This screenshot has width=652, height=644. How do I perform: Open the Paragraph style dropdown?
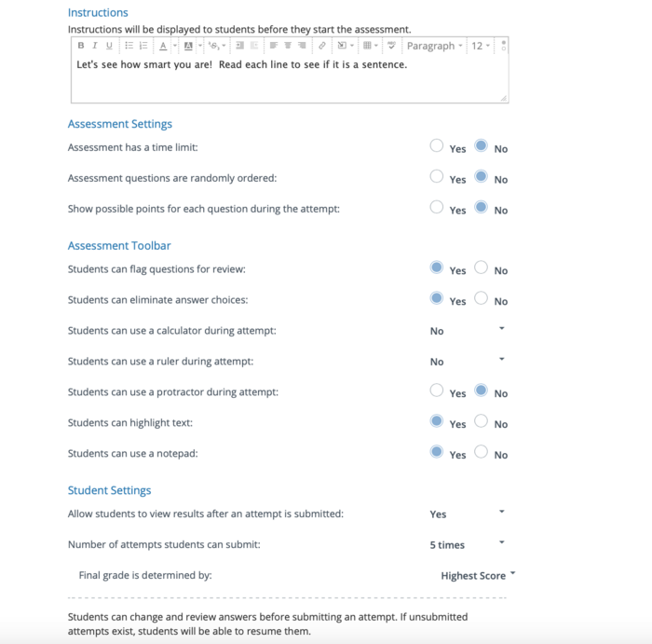click(433, 46)
